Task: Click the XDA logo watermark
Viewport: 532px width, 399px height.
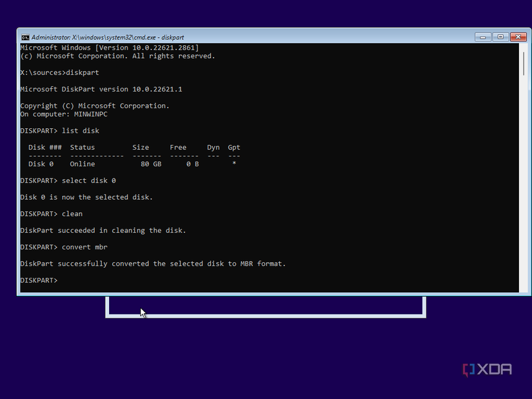Action: 488,369
